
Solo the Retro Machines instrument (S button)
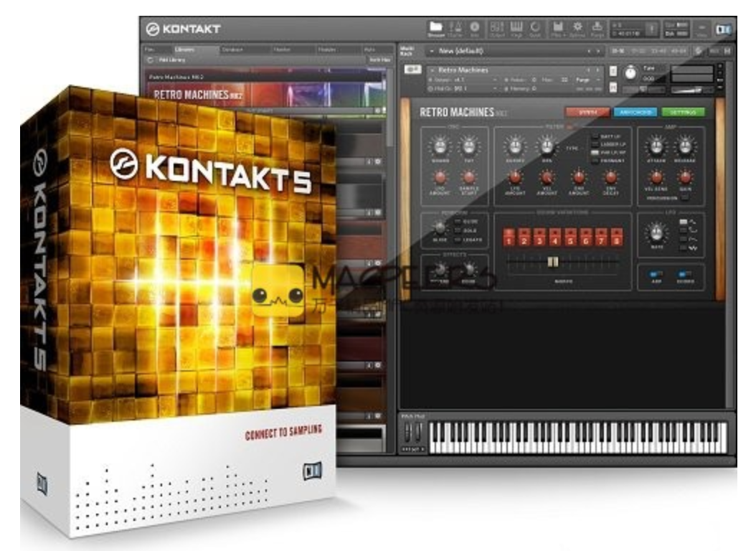pos(613,71)
